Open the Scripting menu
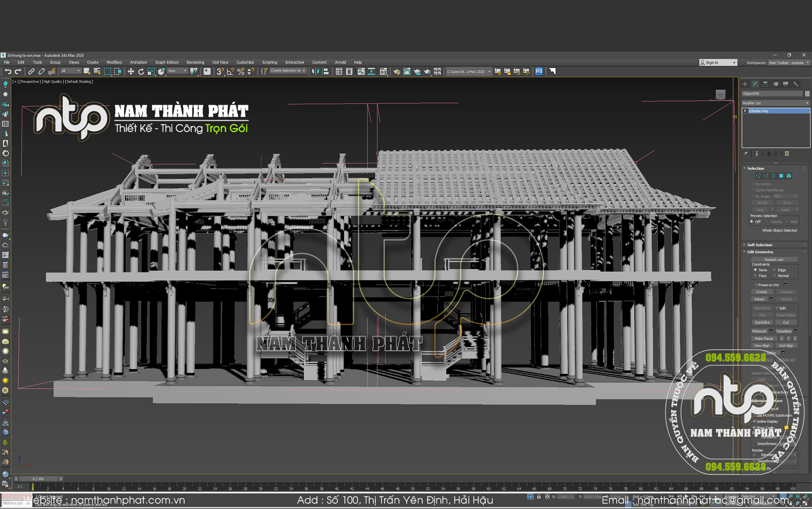This screenshot has height=509, width=812. tap(270, 62)
